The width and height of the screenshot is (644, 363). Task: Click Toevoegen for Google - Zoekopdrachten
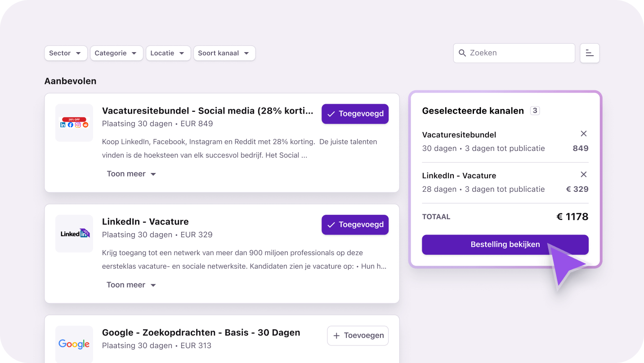coord(358,336)
